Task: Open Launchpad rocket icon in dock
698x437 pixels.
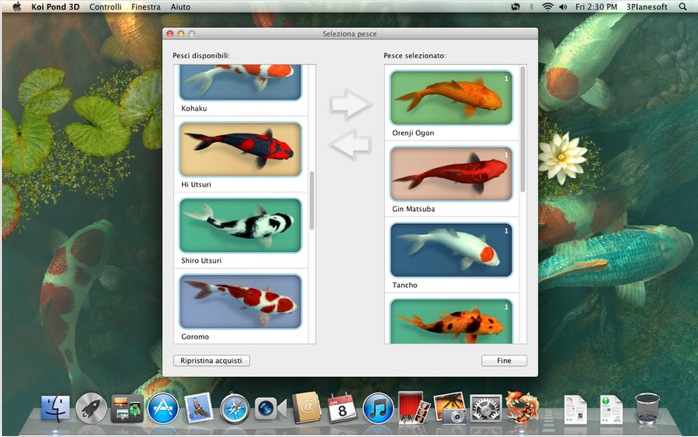Action: tap(91, 409)
